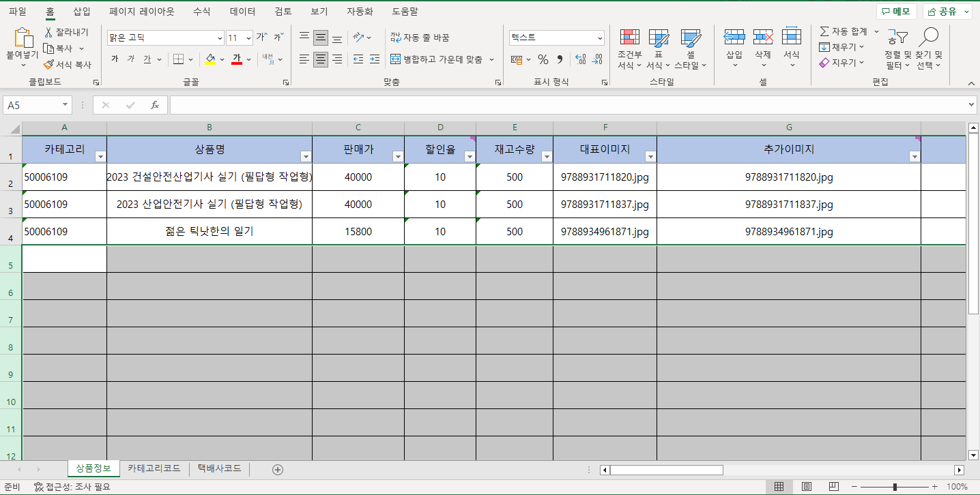Click the 잘라내기 scissors cut icon
The height and width of the screenshot is (495, 980).
point(48,32)
